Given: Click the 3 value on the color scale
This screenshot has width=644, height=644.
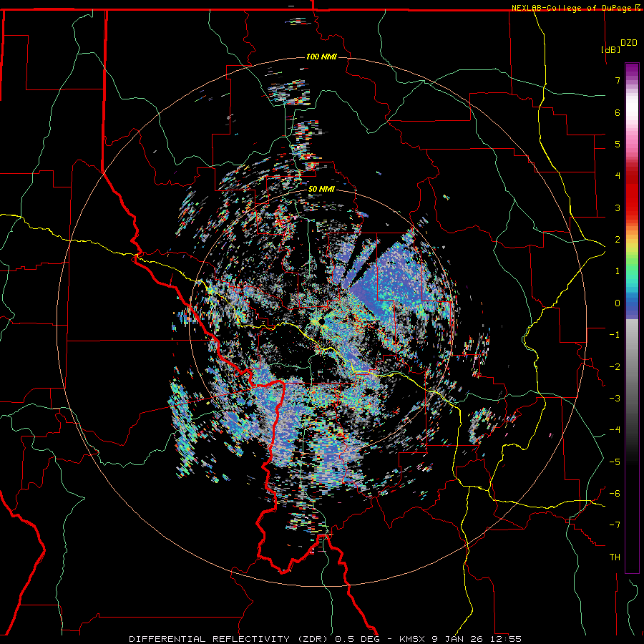Looking at the screenshot, I should click(x=618, y=208).
